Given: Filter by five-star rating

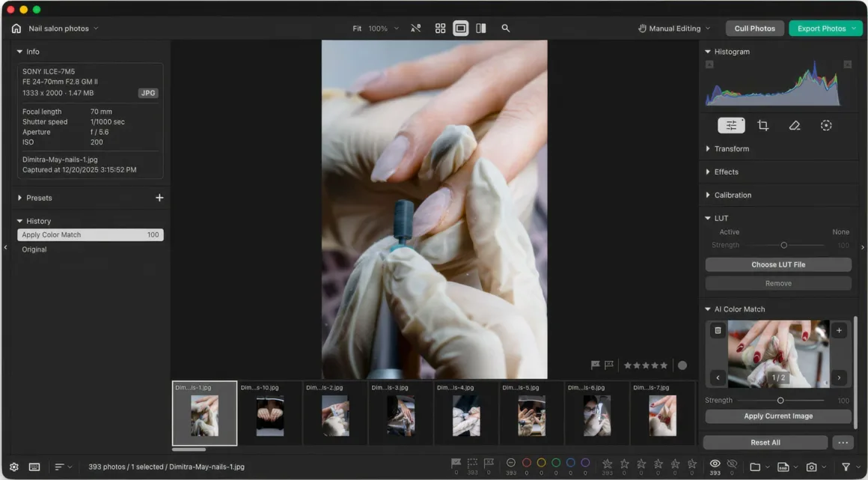Looking at the screenshot, I should (x=692, y=464).
